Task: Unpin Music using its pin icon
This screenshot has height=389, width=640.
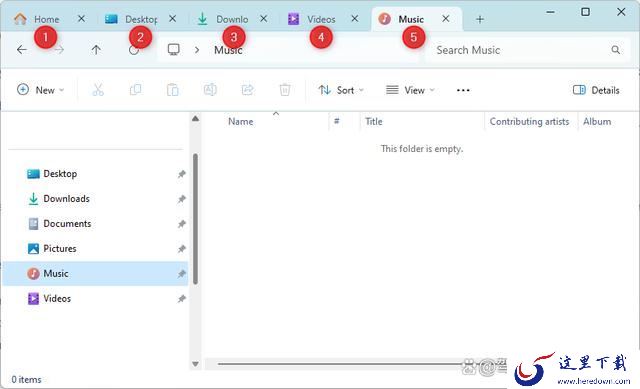Action: 182,274
